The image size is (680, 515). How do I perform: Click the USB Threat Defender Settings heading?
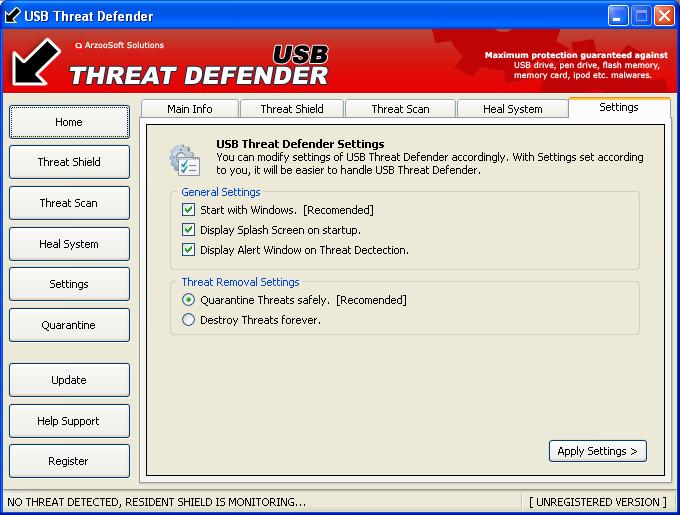coord(300,144)
